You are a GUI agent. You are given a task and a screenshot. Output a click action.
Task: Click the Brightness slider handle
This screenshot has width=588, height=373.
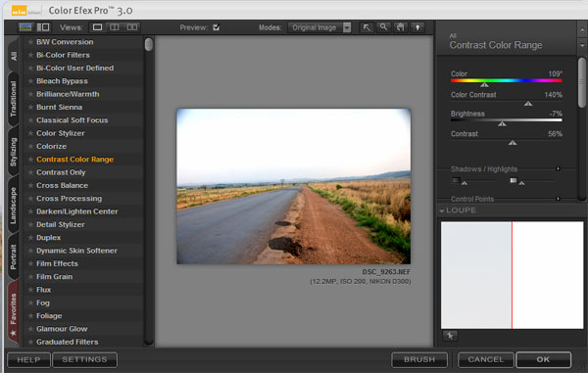pos(502,123)
